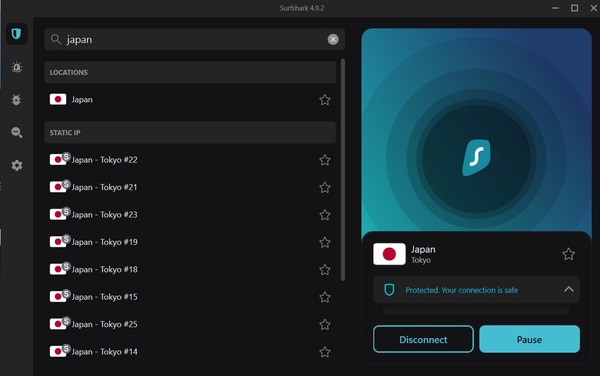Close the Surfshark window
Screen dimensions: 600x376
[x=593, y=8]
